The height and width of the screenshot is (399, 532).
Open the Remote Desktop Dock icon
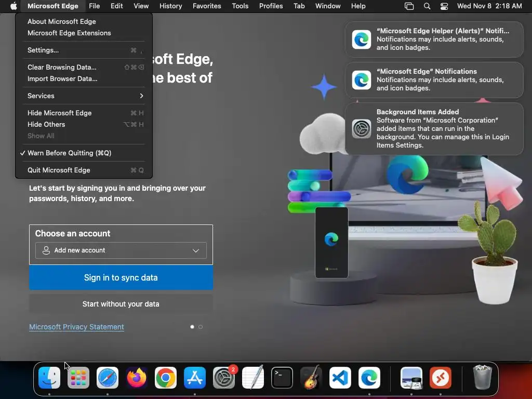click(441, 378)
